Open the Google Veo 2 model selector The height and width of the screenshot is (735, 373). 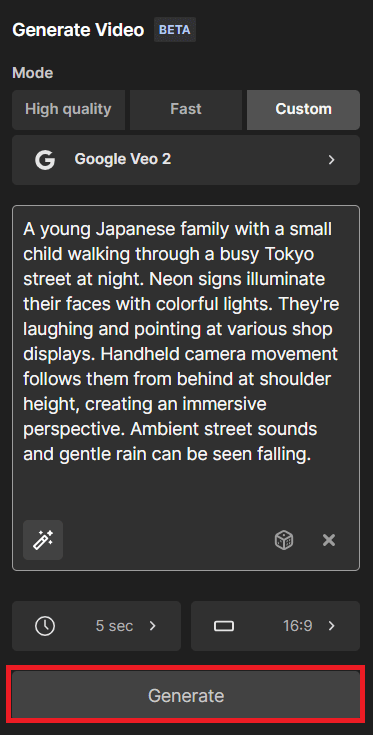pos(186,160)
